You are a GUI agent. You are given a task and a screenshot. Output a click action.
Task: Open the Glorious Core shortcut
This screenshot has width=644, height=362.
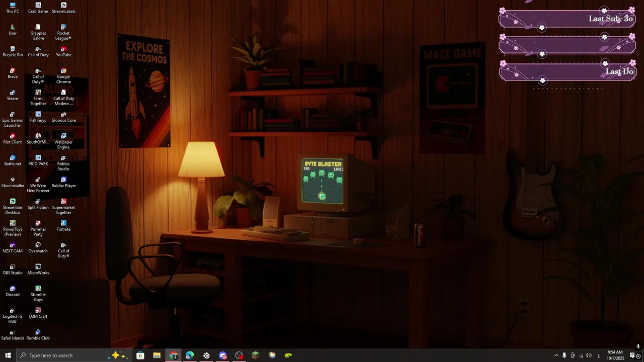point(63,117)
